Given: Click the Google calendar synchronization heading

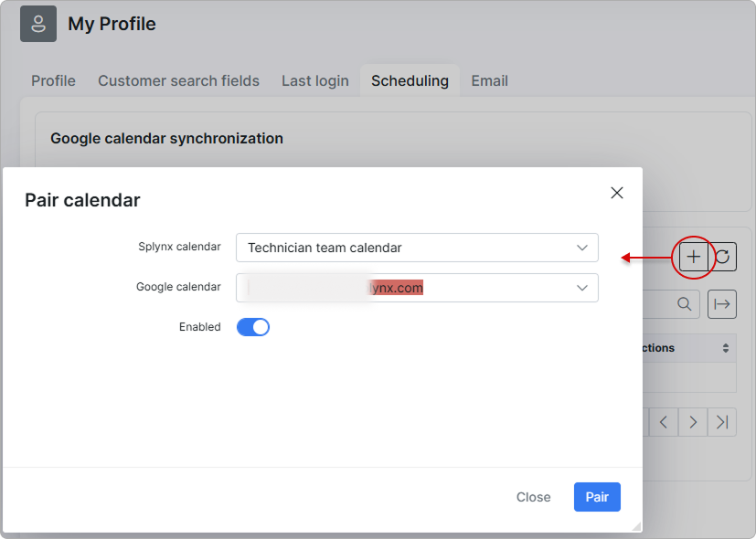Looking at the screenshot, I should [x=166, y=139].
